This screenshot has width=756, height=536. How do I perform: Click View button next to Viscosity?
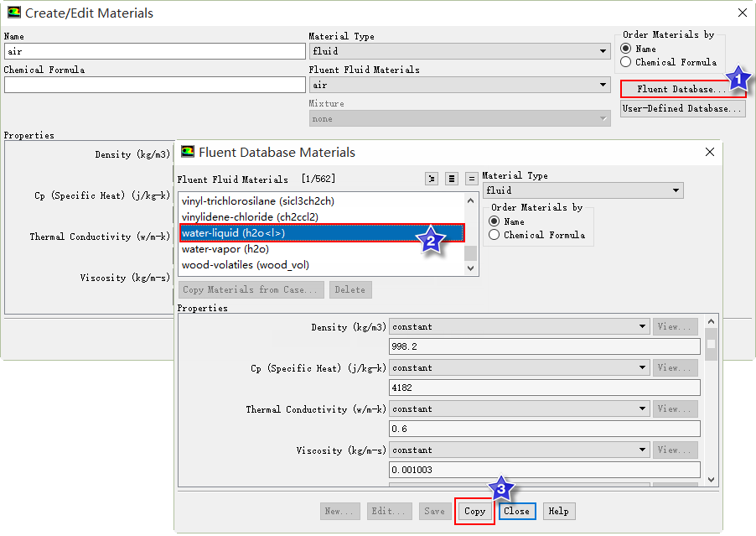coord(675,450)
